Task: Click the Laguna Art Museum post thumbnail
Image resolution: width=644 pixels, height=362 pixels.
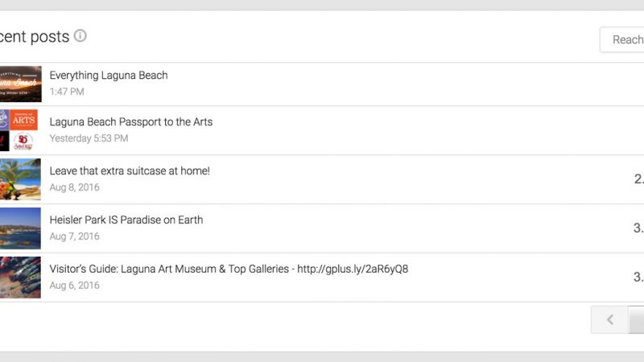Action: (x=20, y=278)
